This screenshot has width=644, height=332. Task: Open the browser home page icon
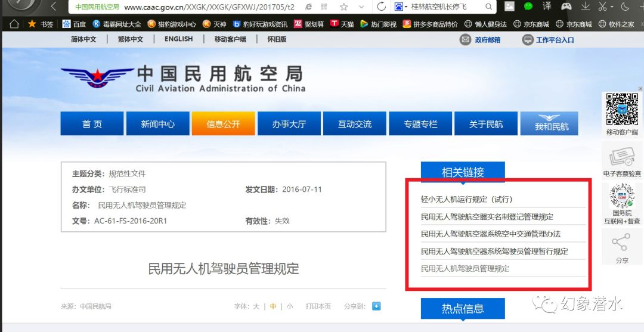[x=14, y=24]
